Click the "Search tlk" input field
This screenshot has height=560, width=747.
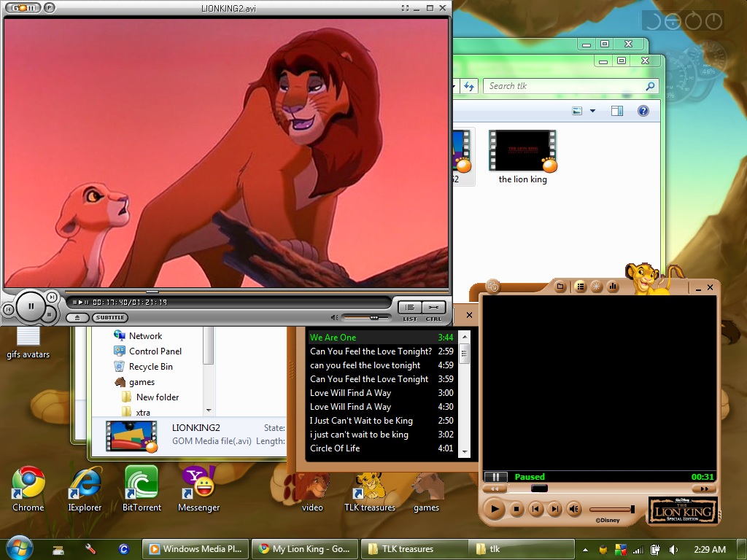562,86
